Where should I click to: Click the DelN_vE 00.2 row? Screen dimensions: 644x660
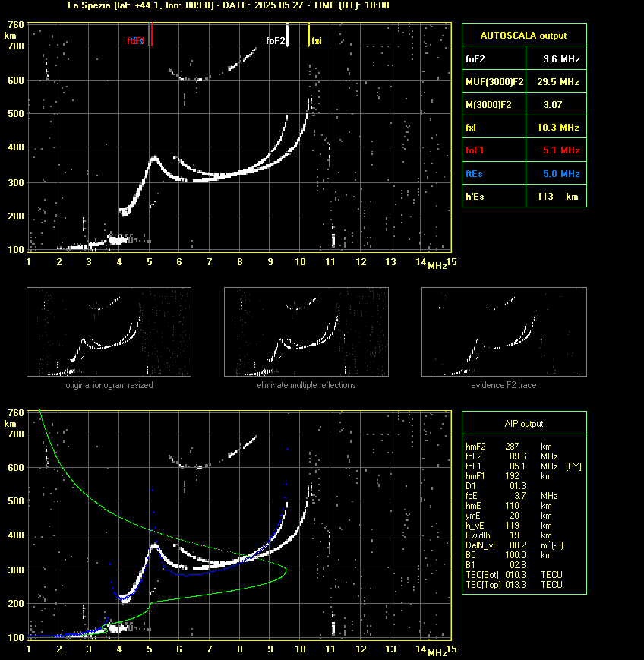click(x=514, y=545)
